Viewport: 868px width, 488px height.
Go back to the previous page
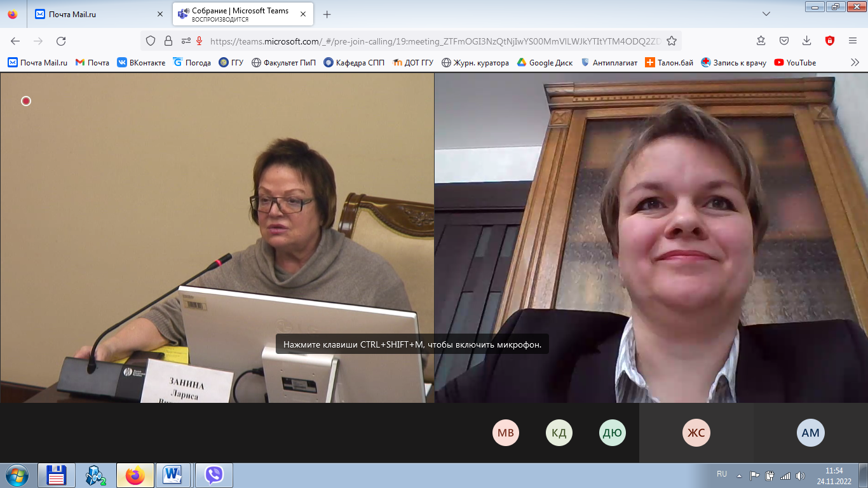point(15,41)
